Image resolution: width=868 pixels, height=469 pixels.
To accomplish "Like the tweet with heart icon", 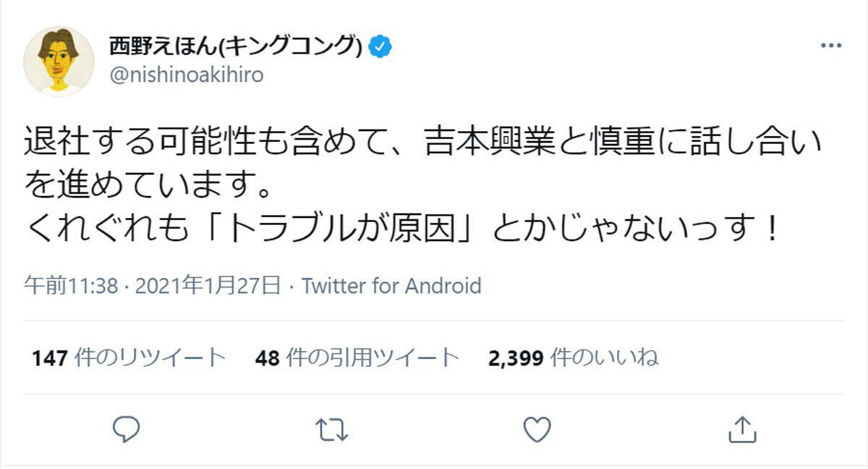I will (537, 429).
